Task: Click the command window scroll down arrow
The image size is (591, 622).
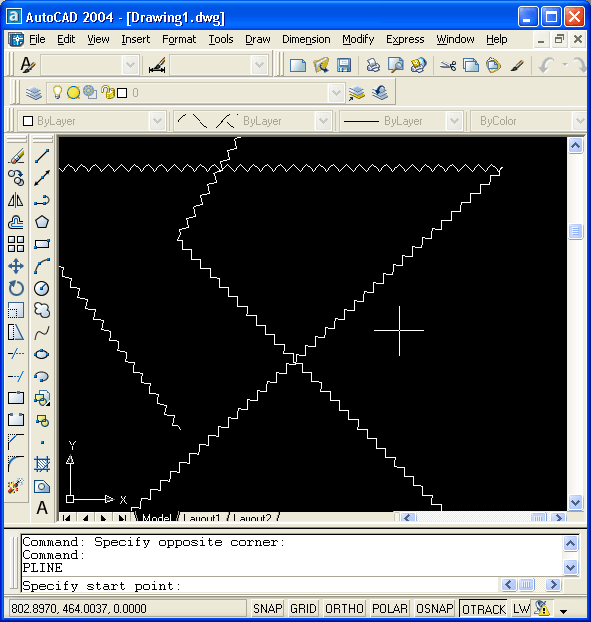Action: coord(570,567)
